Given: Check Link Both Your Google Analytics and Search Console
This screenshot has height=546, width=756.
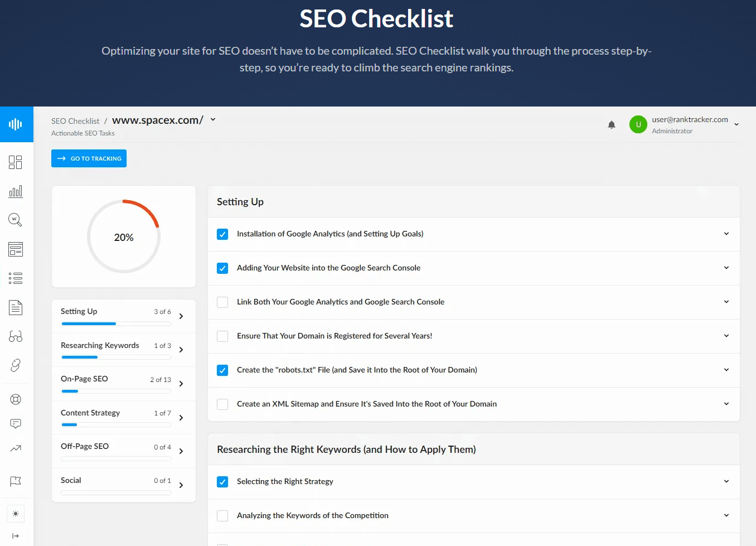Looking at the screenshot, I should (222, 302).
